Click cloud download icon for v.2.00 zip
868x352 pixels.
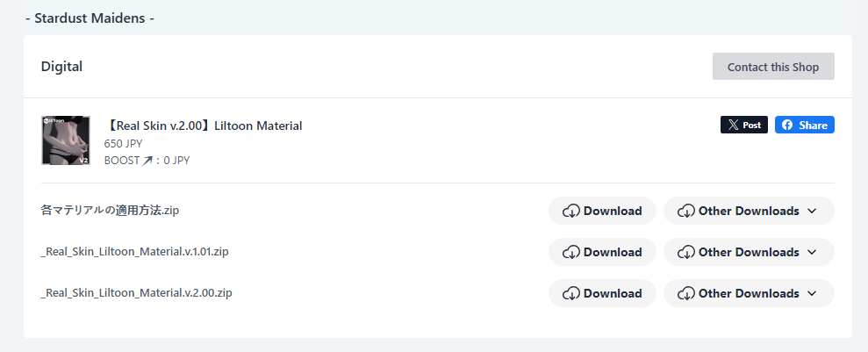570,293
